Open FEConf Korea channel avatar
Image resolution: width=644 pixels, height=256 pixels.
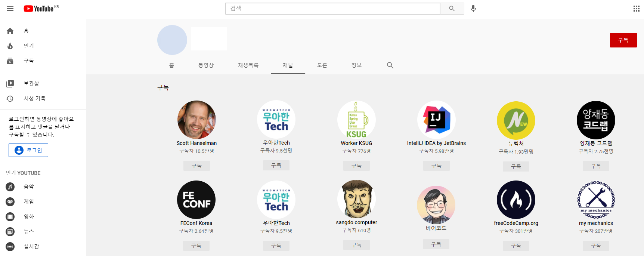point(196,200)
